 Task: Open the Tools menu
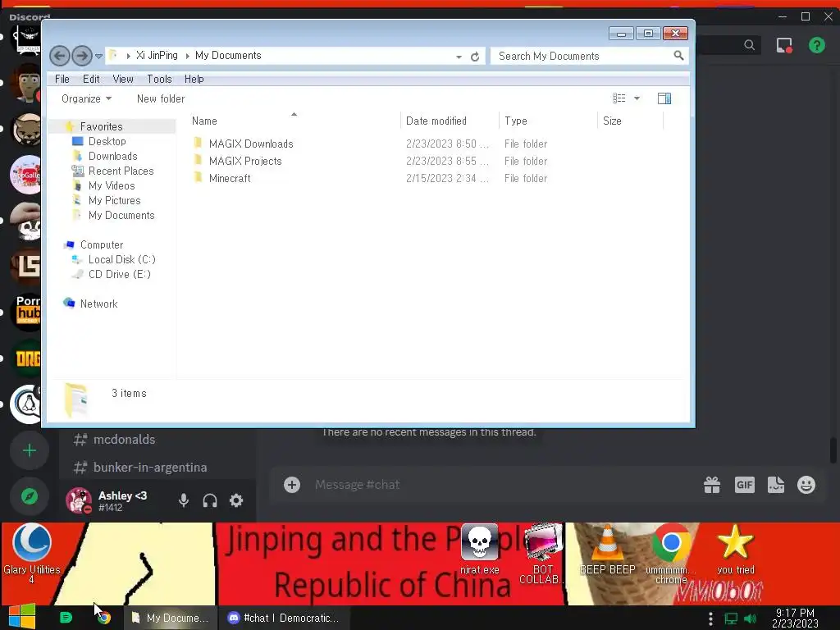pos(159,79)
